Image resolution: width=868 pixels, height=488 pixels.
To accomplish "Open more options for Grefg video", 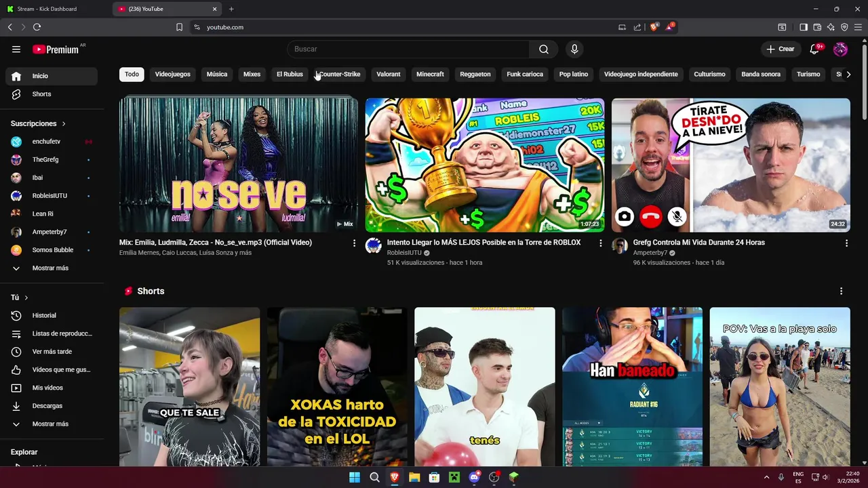I will pyautogui.click(x=846, y=243).
